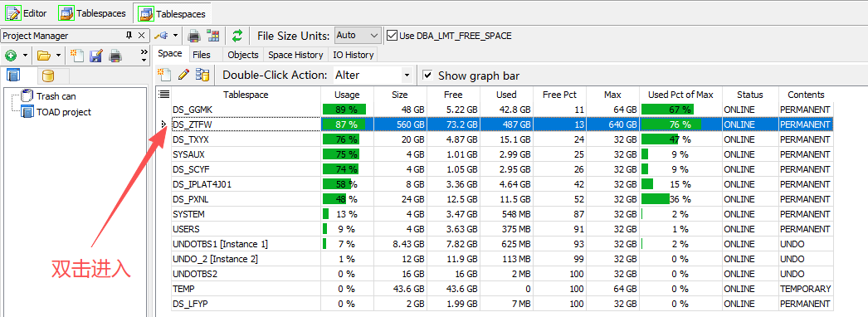The width and height of the screenshot is (868, 317).
Task: Click the green add button in Project Manager
Action: (x=11, y=56)
